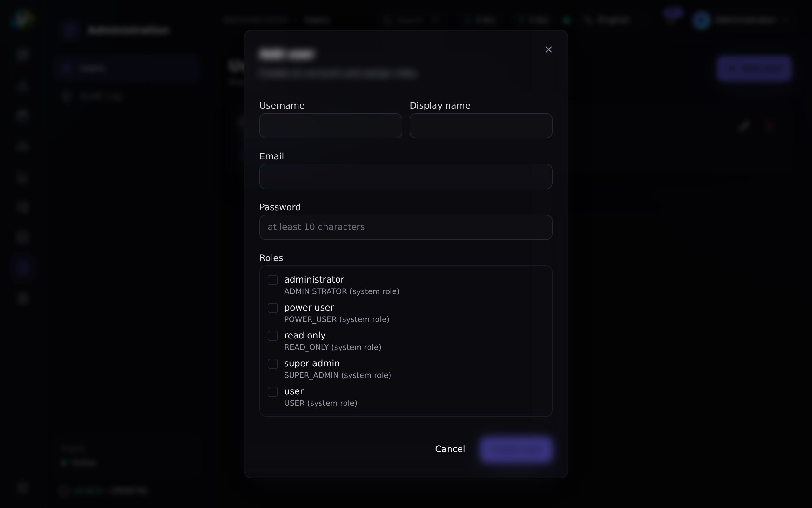Click the "read only" role name
Viewport: 812px width, 508px height.
tap(305, 335)
